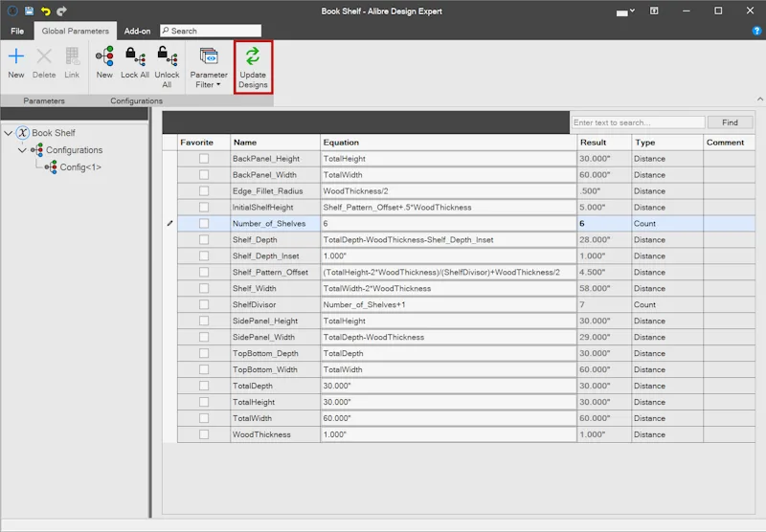Toggle Favorite checkbox for Edge_Fillet_Radius

204,190
